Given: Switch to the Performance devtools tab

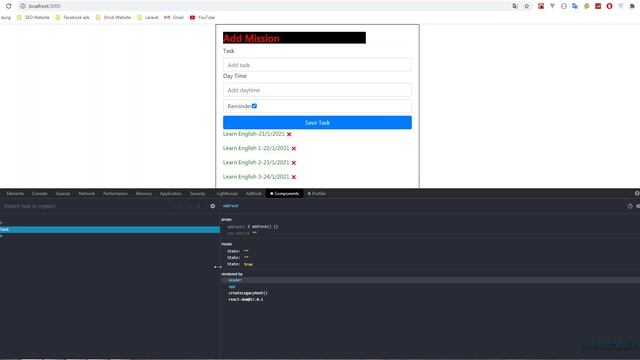Looking at the screenshot, I should pos(115,193).
